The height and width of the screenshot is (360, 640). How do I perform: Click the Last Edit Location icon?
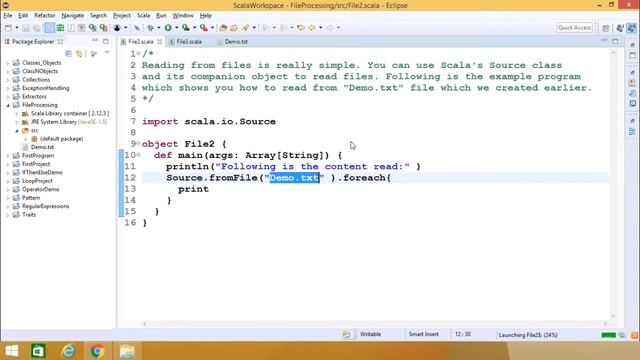301,28
